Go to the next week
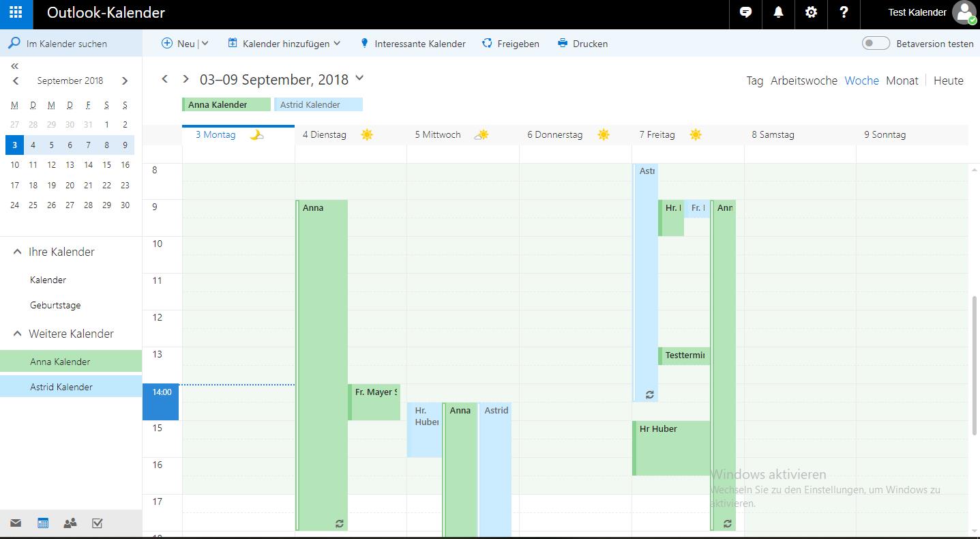 185,79
